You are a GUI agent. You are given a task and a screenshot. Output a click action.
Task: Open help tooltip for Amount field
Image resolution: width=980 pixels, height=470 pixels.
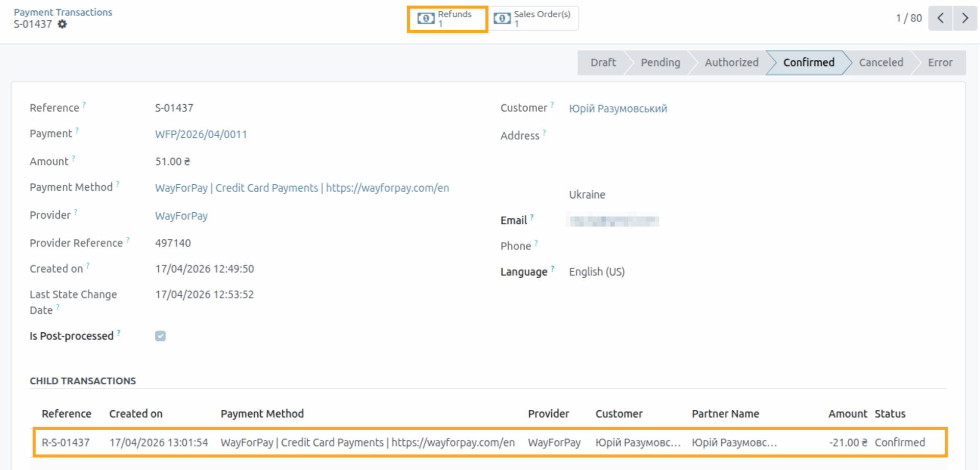pos(73,158)
